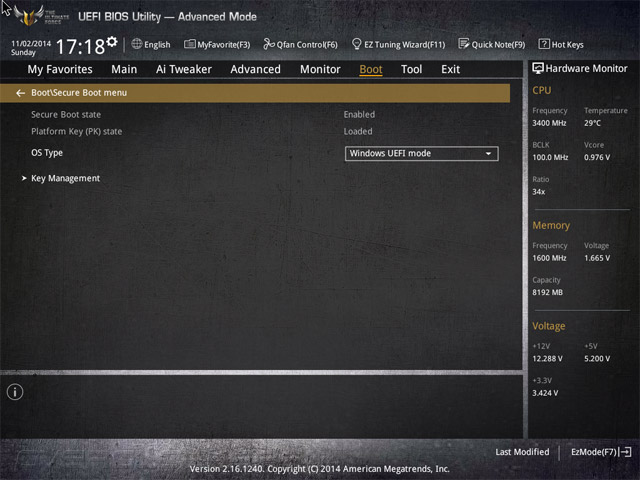Click the 3.424 V value
The width and height of the screenshot is (640, 480).
coord(545,393)
